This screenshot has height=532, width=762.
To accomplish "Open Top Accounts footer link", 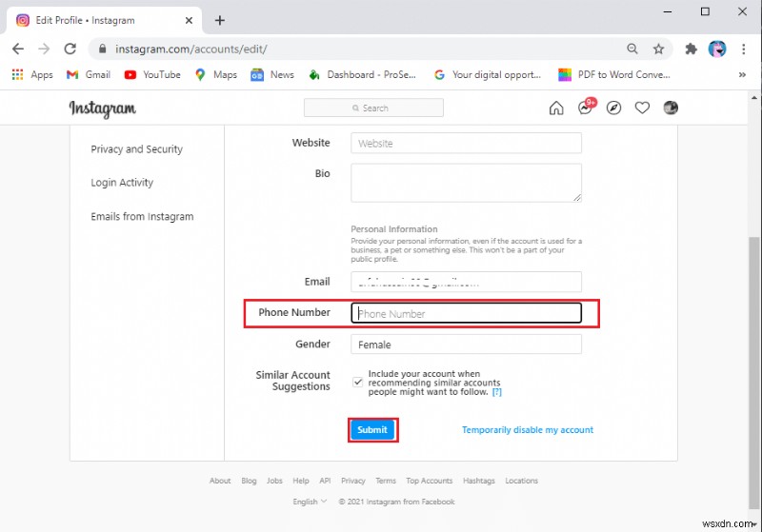I will [x=430, y=481].
